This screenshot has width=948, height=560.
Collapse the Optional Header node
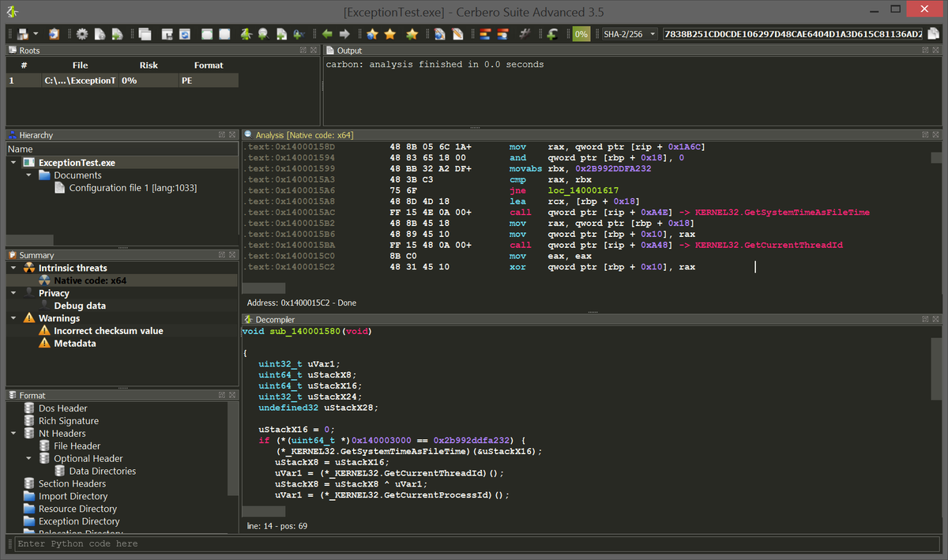tap(28, 459)
